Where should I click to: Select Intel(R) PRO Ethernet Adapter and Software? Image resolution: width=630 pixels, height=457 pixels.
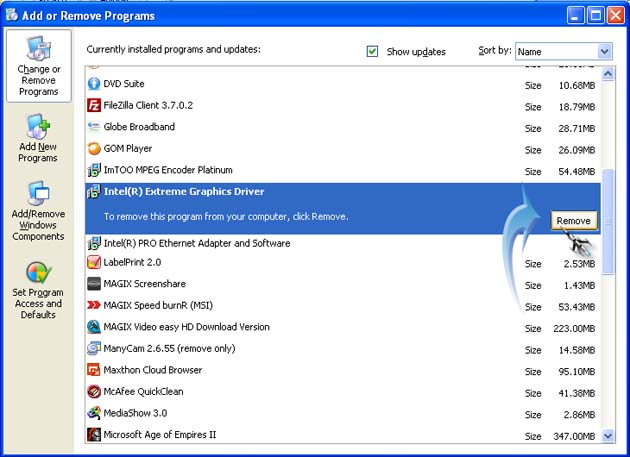coord(343,243)
